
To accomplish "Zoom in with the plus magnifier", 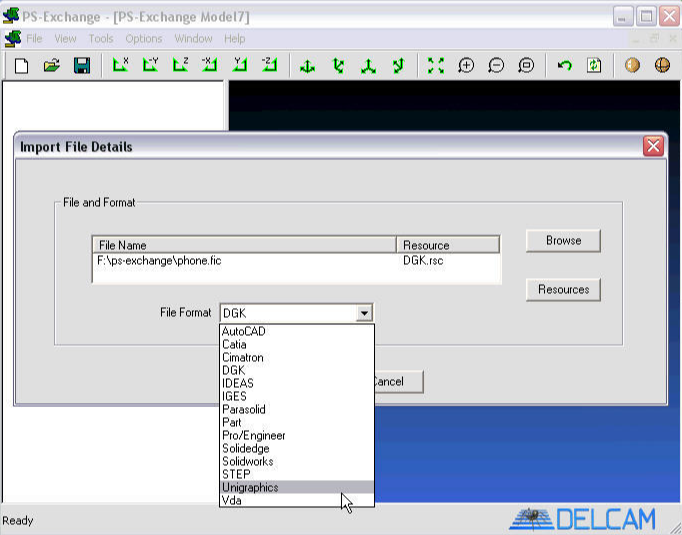I will [466, 66].
